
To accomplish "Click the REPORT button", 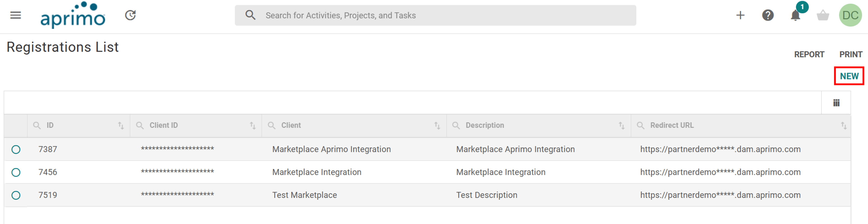I will pyautogui.click(x=809, y=55).
